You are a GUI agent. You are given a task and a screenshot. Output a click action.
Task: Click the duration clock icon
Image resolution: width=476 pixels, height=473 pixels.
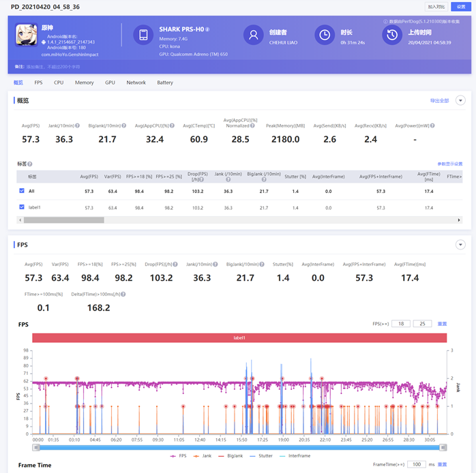325,35
